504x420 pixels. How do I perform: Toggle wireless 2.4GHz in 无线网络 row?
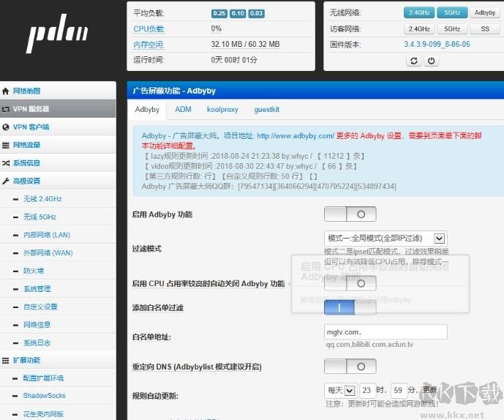point(419,12)
